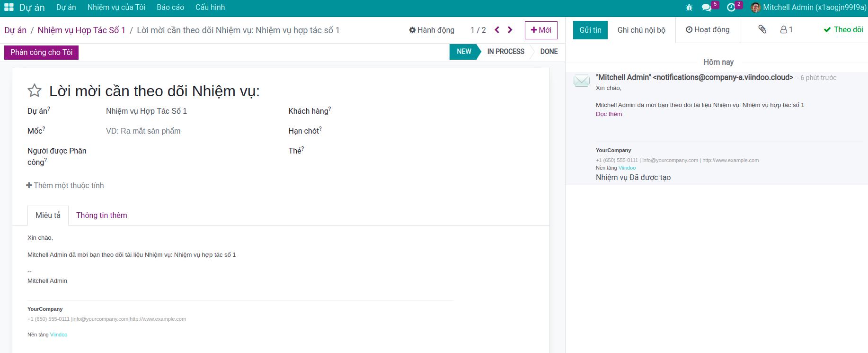Open Viindoo link in chatter message
Screen dimensions: 868x353
point(627,168)
